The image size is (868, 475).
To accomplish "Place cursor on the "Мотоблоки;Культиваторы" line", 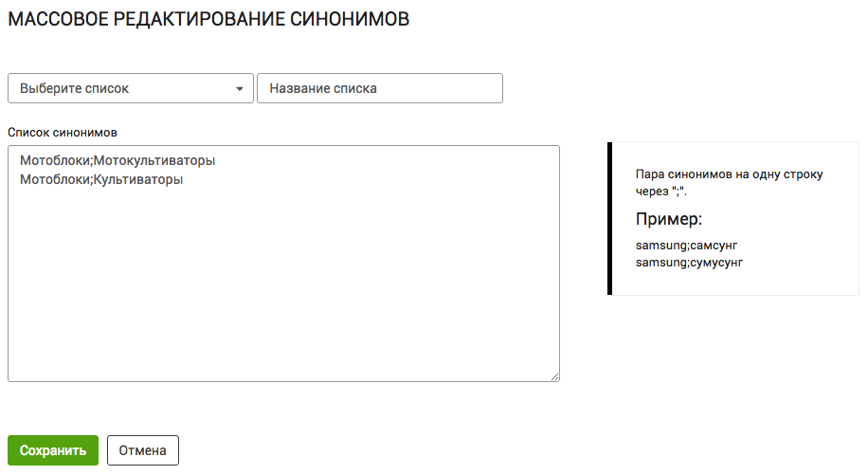I will point(100,178).
